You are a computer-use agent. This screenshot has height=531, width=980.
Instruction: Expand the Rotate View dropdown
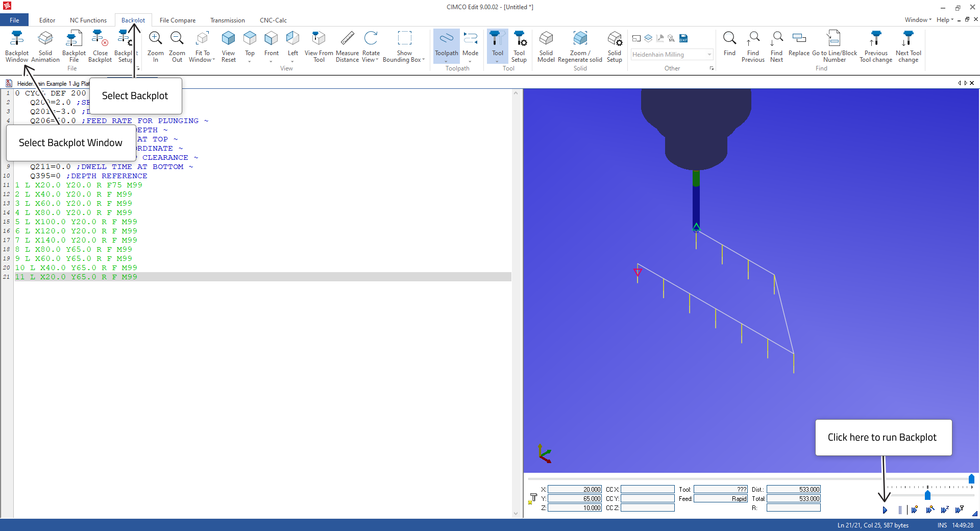click(377, 60)
